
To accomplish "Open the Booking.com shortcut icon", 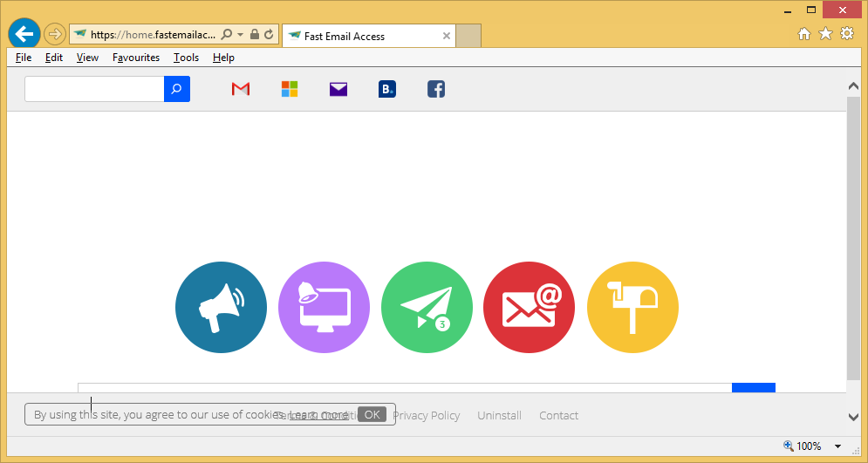I will pyautogui.click(x=387, y=89).
